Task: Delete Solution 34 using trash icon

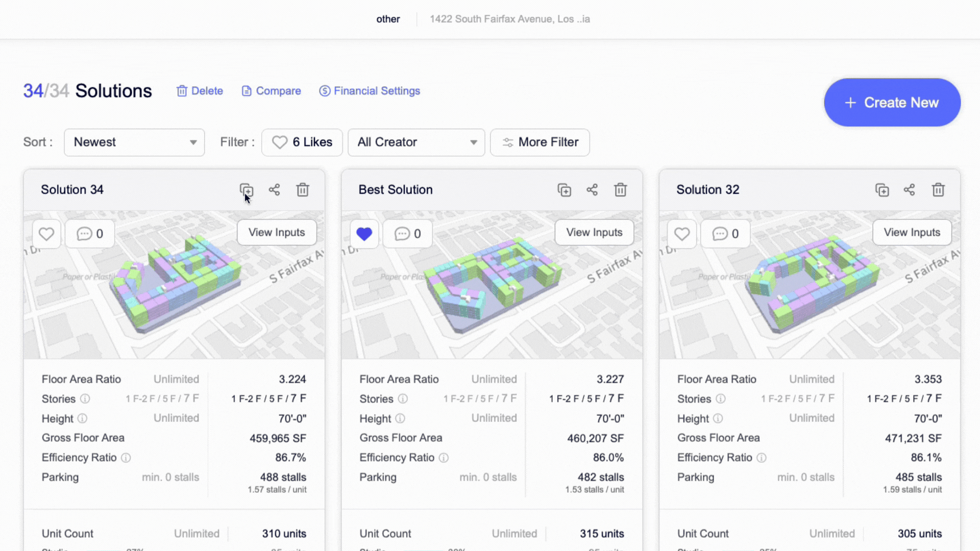Action: click(x=303, y=190)
